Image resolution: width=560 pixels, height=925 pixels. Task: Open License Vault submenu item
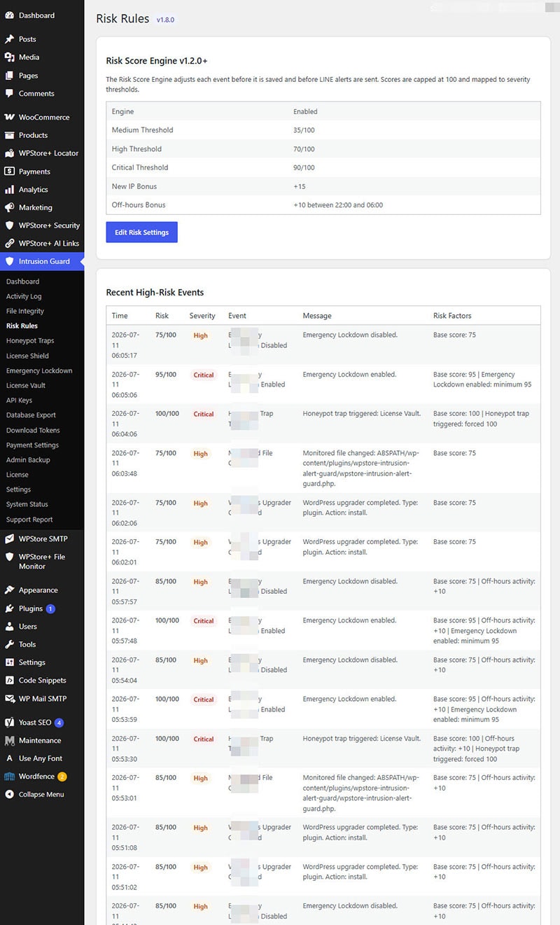tap(26, 385)
